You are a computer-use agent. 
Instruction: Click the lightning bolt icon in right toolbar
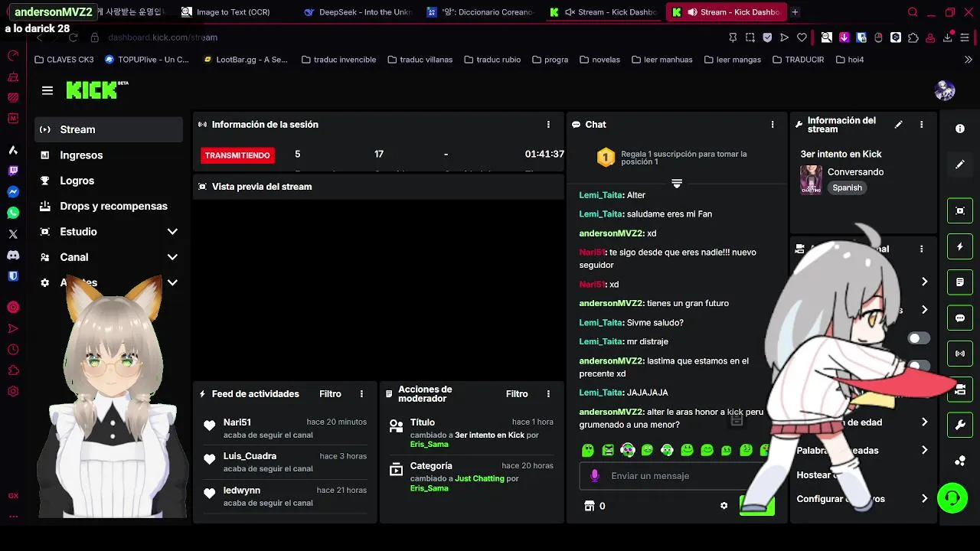pos(960,246)
